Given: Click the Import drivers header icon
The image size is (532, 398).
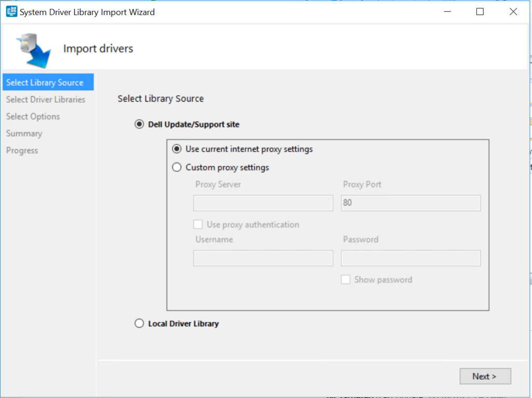Looking at the screenshot, I should (34, 50).
